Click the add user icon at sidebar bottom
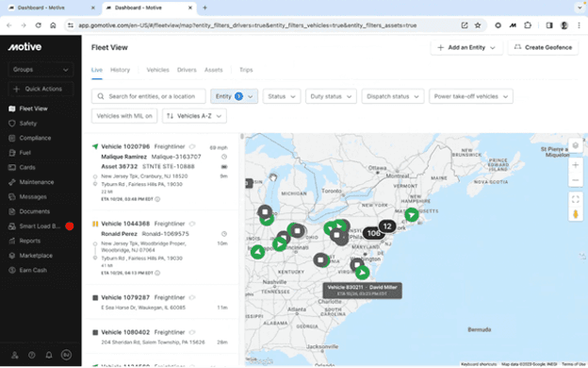 pos(15,355)
